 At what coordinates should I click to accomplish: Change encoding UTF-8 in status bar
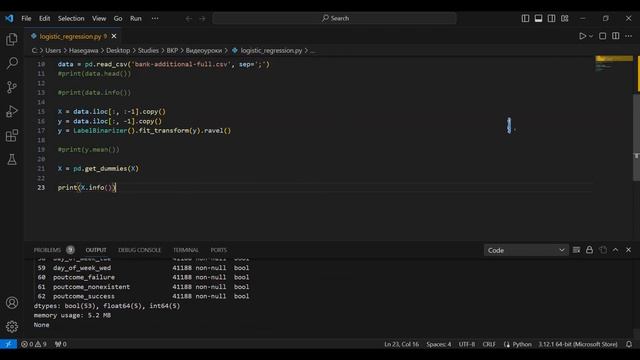click(467, 344)
